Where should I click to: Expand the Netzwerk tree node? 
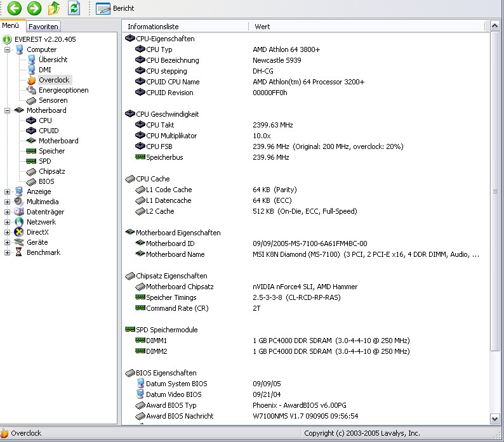pos(7,222)
